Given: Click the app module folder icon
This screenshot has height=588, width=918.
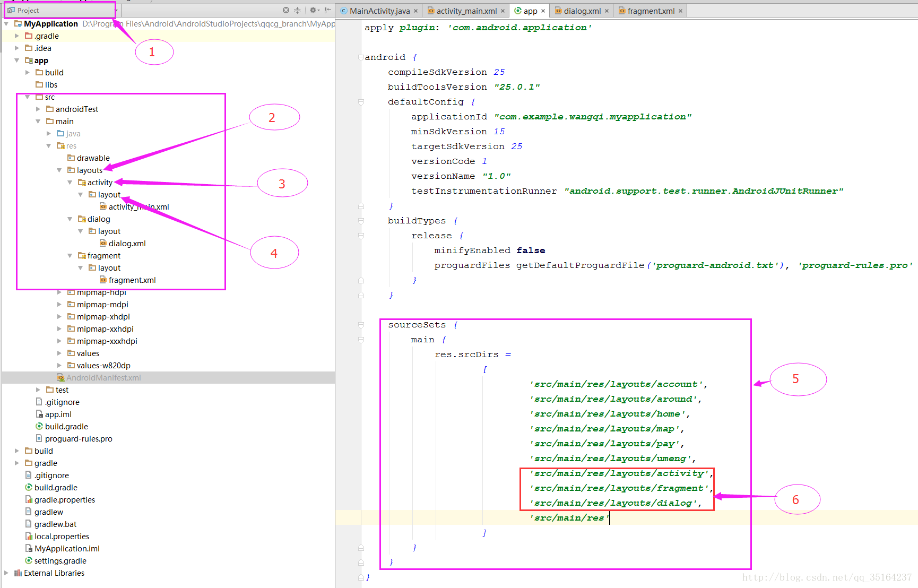Looking at the screenshot, I should (29, 60).
